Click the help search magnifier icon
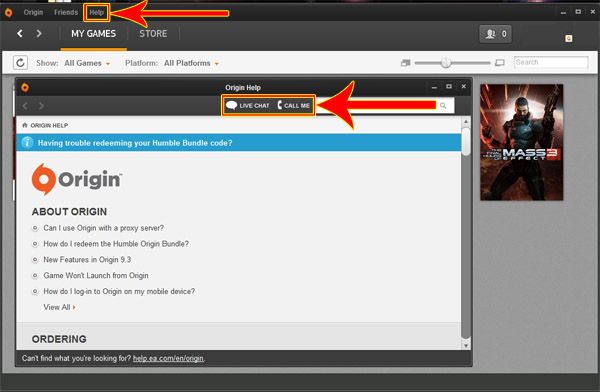The width and height of the screenshot is (600, 392). [443, 106]
